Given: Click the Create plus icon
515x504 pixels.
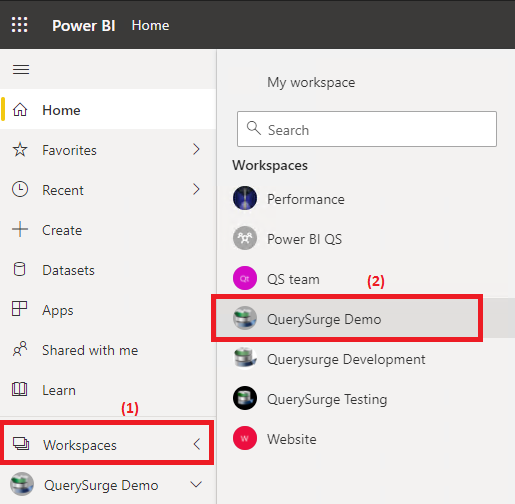Looking at the screenshot, I should (20, 229).
